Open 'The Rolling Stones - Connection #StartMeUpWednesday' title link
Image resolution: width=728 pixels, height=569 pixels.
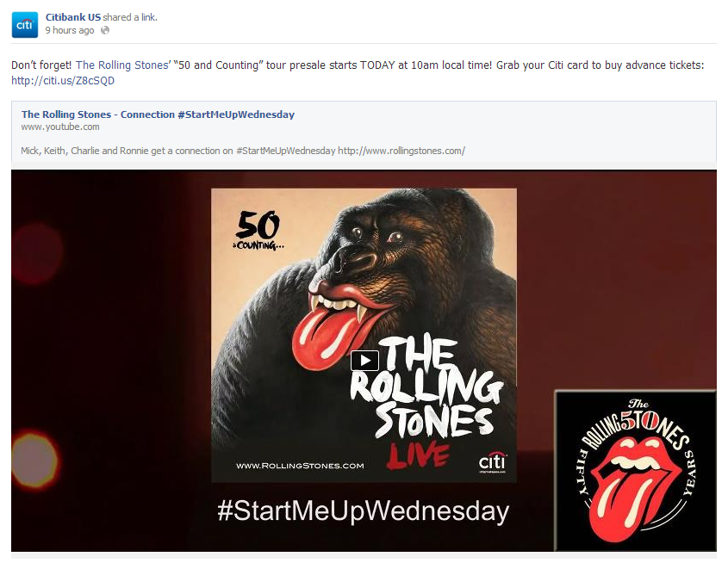pyautogui.click(x=158, y=114)
